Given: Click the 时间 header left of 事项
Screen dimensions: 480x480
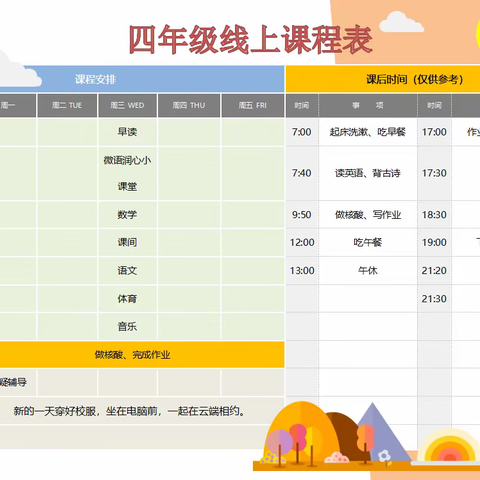Looking at the screenshot, I should (302, 106).
